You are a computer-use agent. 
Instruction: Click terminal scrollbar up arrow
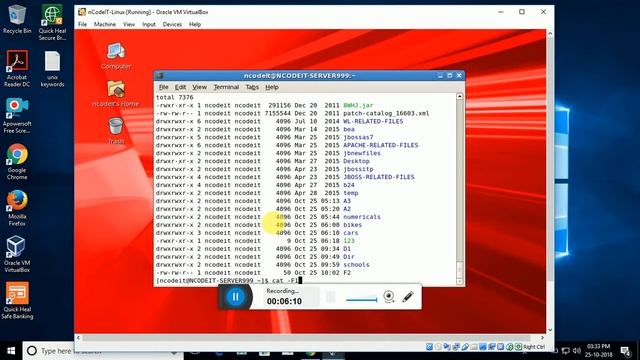(x=460, y=96)
